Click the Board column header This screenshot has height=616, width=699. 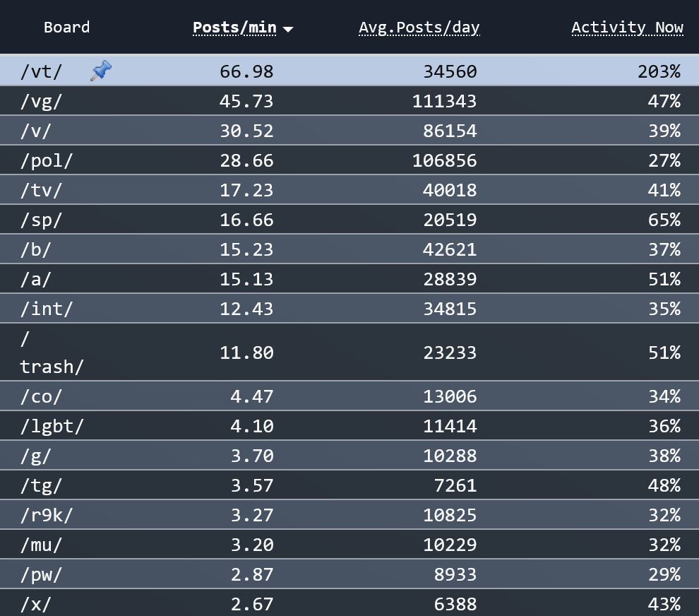(x=67, y=28)
